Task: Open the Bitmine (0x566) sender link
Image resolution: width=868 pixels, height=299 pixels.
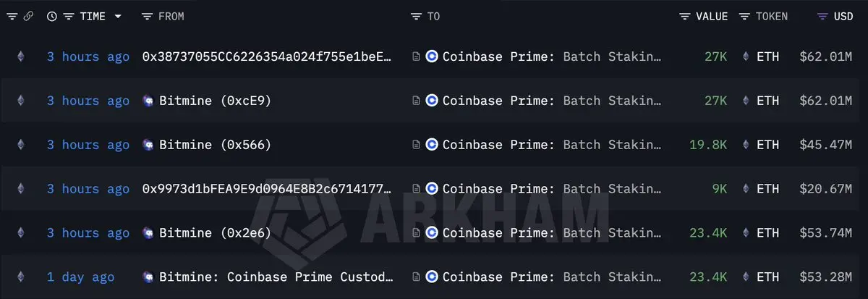Action: 206,145
